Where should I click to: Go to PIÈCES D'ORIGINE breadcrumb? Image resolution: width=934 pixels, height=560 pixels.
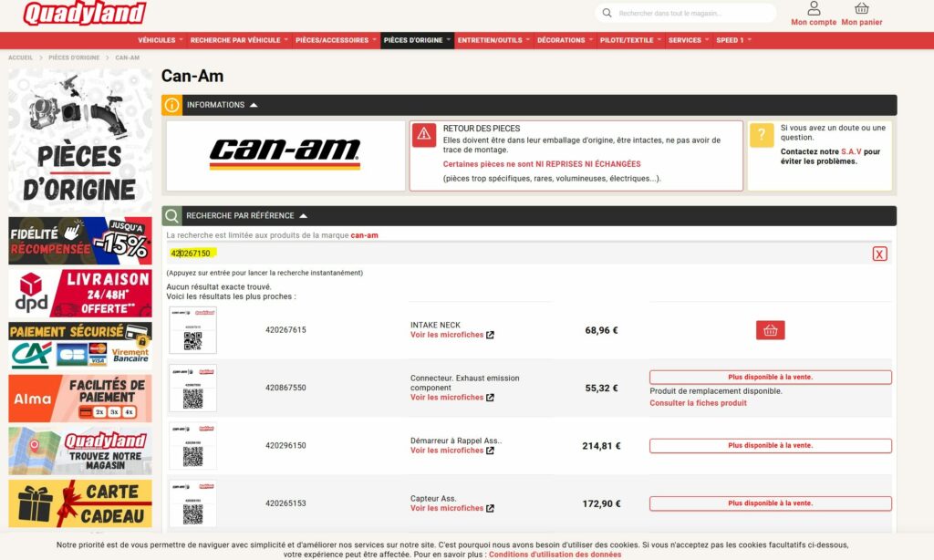pyautogui.click(x=74, y=57)
